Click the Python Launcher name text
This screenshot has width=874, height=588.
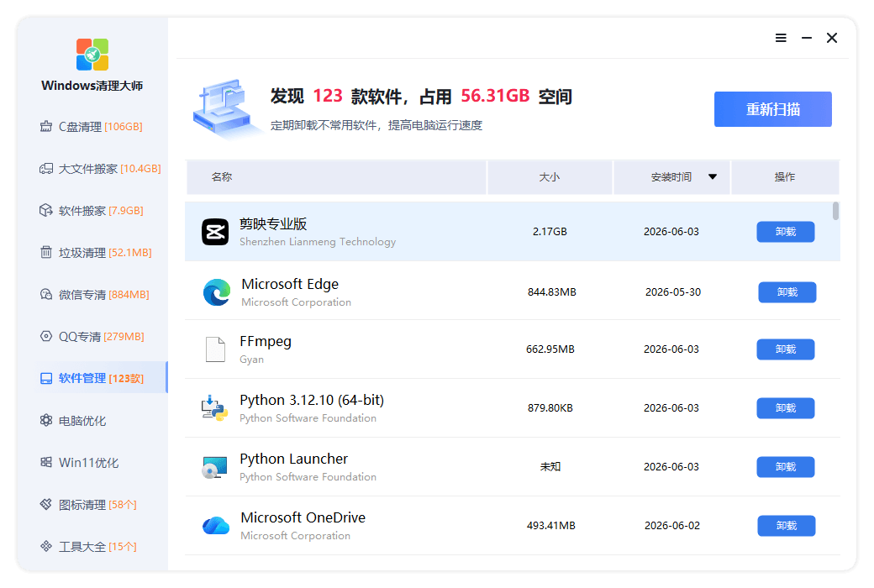pyautogui.click(x=294, y=459)
